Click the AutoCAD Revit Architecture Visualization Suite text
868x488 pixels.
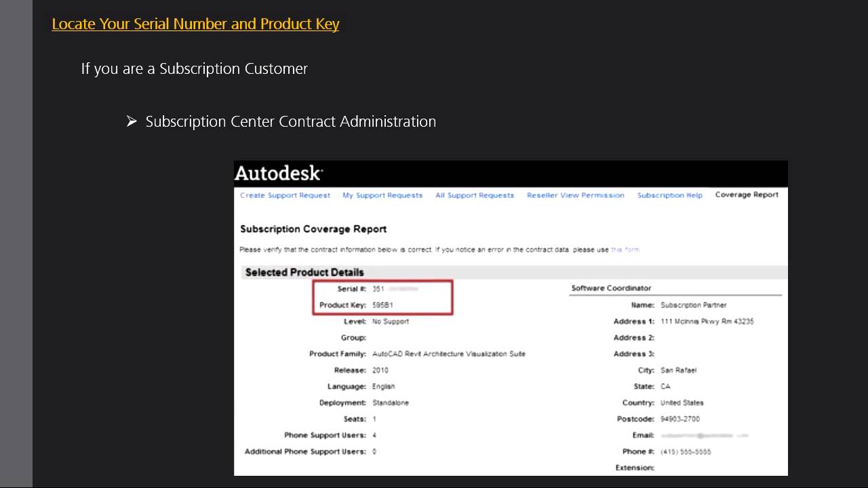coord(449,354)
